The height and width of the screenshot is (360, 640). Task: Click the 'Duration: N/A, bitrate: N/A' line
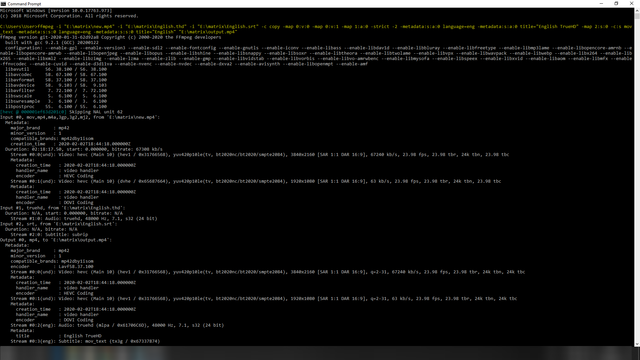(x=41, y=229)
